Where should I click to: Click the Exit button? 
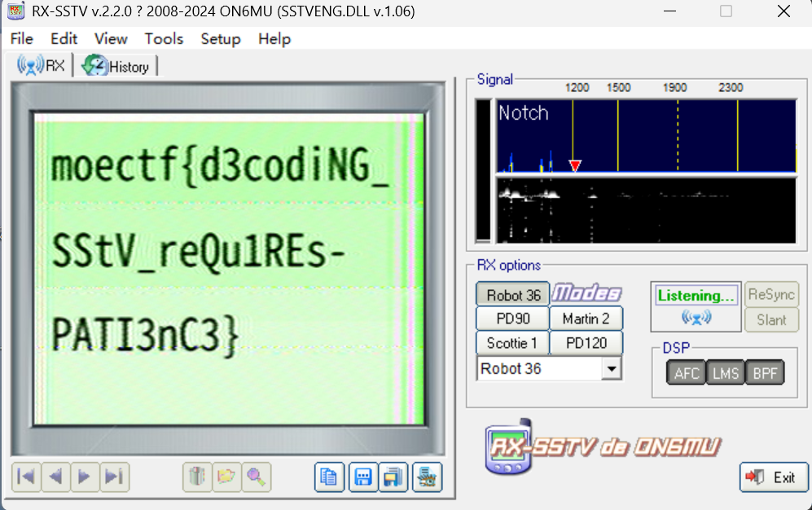tap(774, 477)
